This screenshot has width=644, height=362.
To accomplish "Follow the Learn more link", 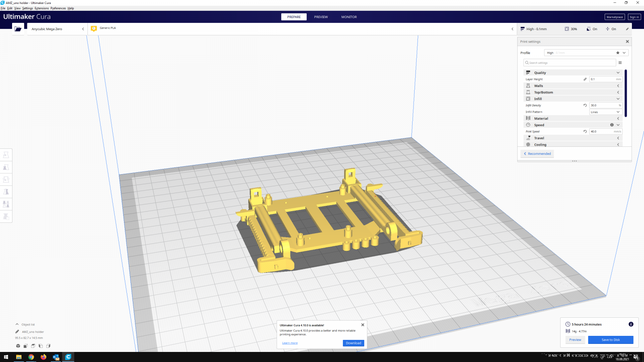I will (x=290, y=343).
